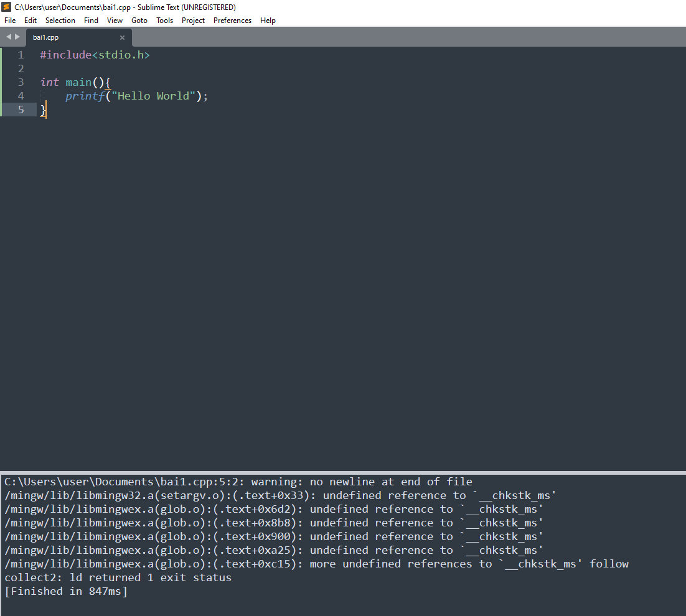This screenshot has width=686, height=616.
Task: Open the Project menu
Action: (193, 21)
